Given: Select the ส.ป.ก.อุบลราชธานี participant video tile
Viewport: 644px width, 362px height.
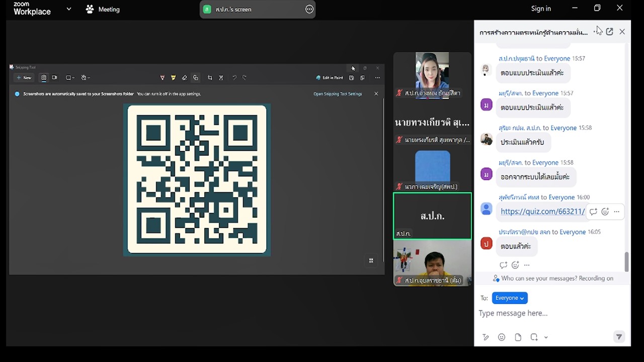Looking at the screenshot, I should pyautogui.click(x=432, y=262).
